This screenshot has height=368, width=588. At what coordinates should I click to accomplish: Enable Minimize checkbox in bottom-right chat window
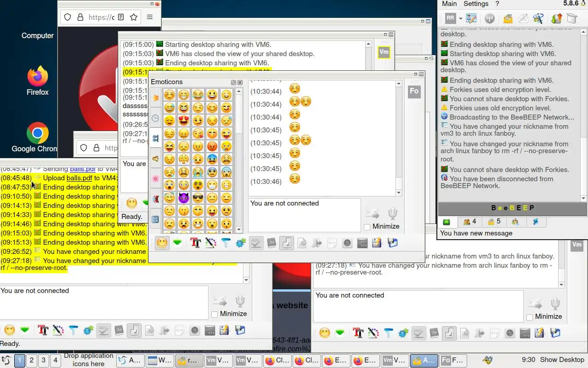tap(530, 317)
